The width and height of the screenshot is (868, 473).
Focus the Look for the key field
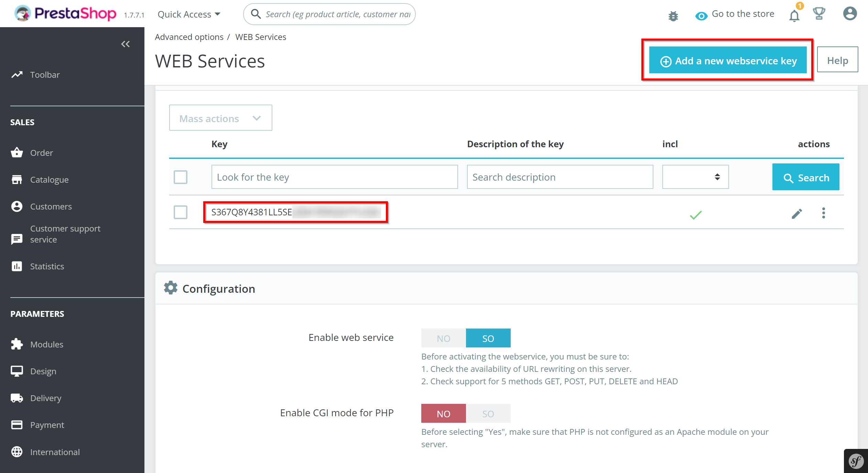click(335, 177)
